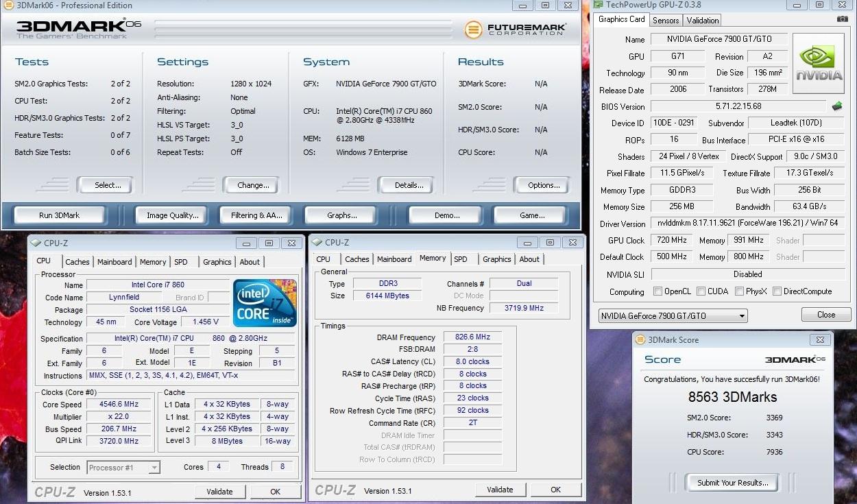Open Caches tab in the left CPU-Z window
Screen dimensions: 857x504
77,262
